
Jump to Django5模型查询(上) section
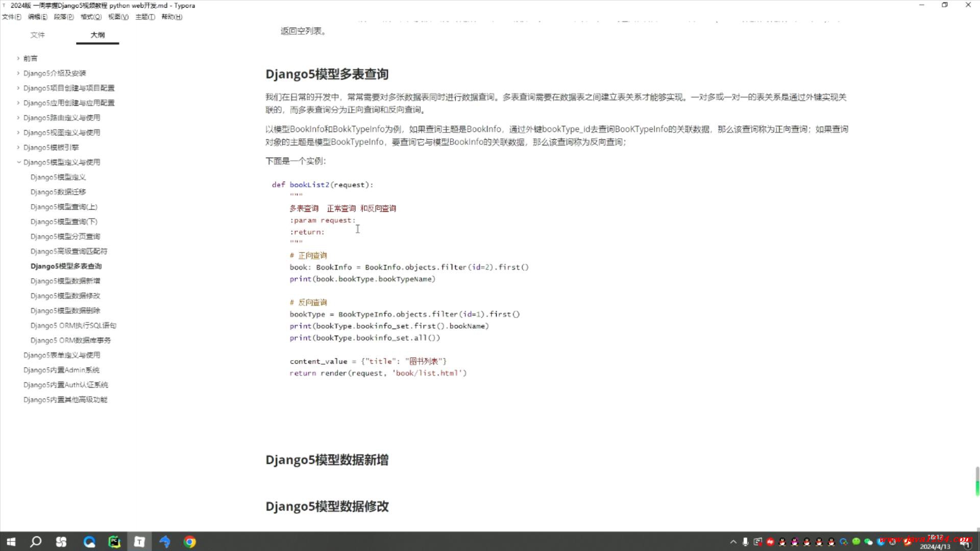pos(64,207)
